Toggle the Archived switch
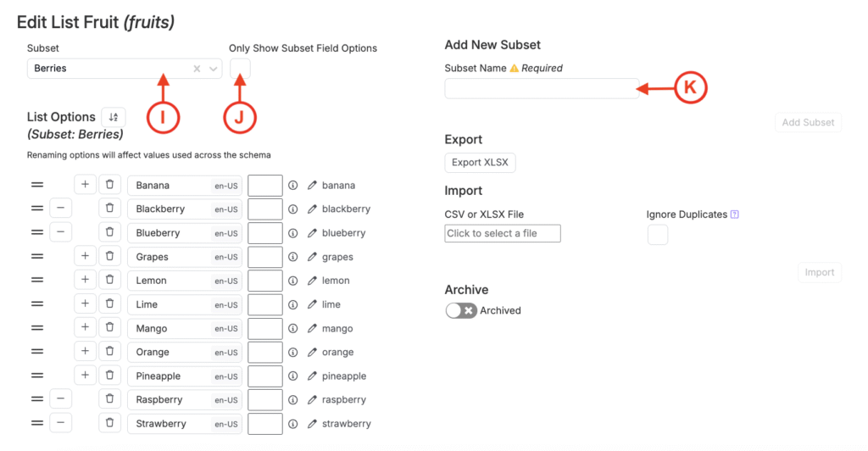Screen dimensions: 868x451 click(461, 310)
